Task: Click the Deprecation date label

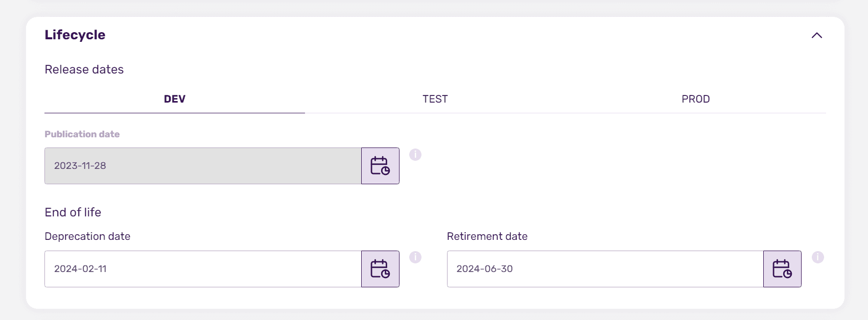Action: click(87, 236)
